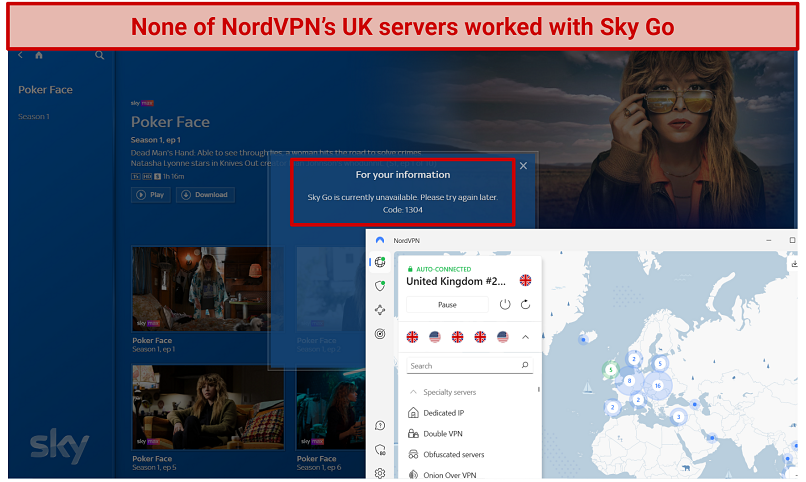This screenshot has width=806, height=482.
Task: Click the map cluster labeled 3
Action: [679, 416]
